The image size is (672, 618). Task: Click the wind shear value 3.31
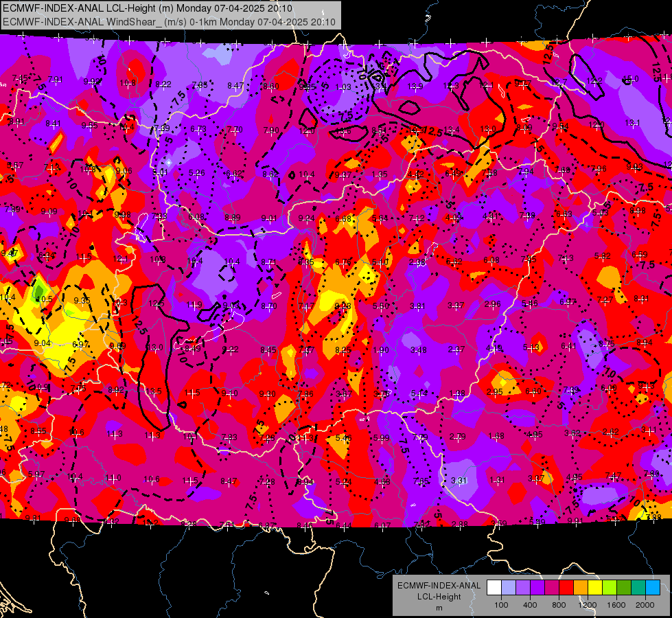coord(459,481)
